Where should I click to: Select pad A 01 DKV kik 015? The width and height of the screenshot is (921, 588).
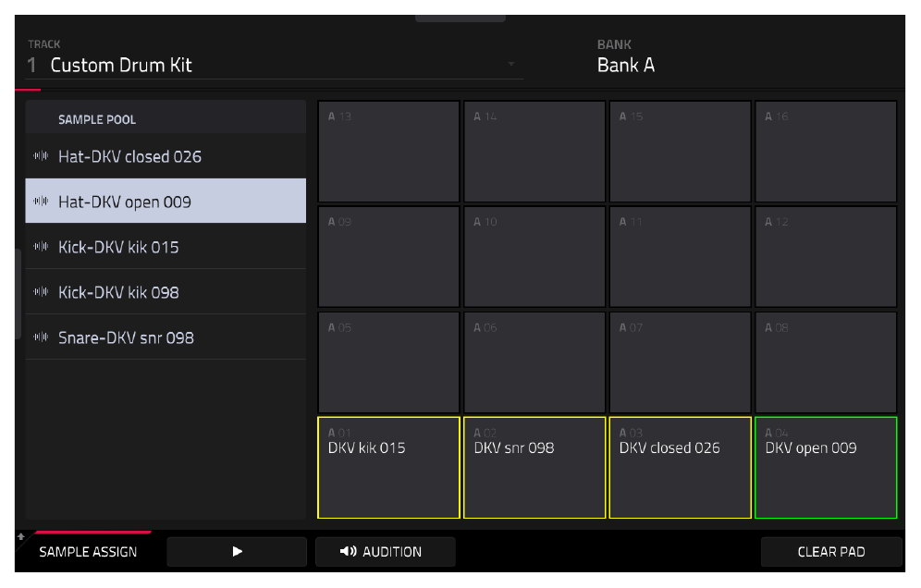(x=388, y=468)
